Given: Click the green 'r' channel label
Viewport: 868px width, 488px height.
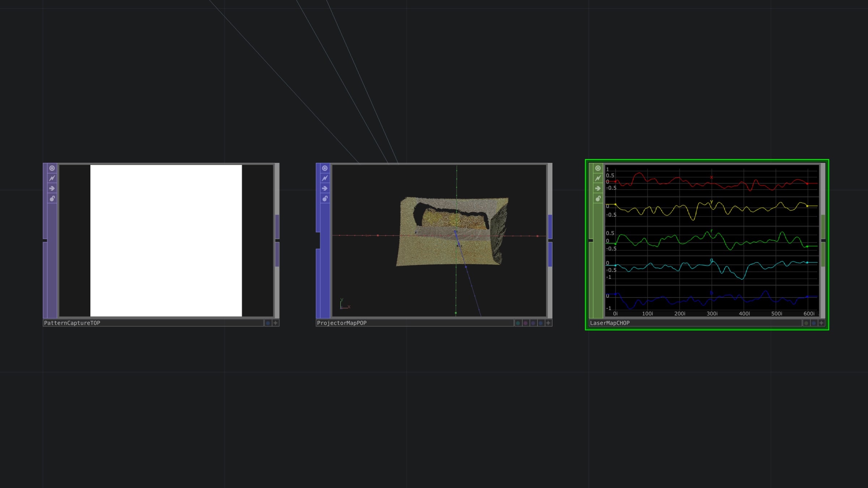Looking at the screenshot, I should point(711,231).
